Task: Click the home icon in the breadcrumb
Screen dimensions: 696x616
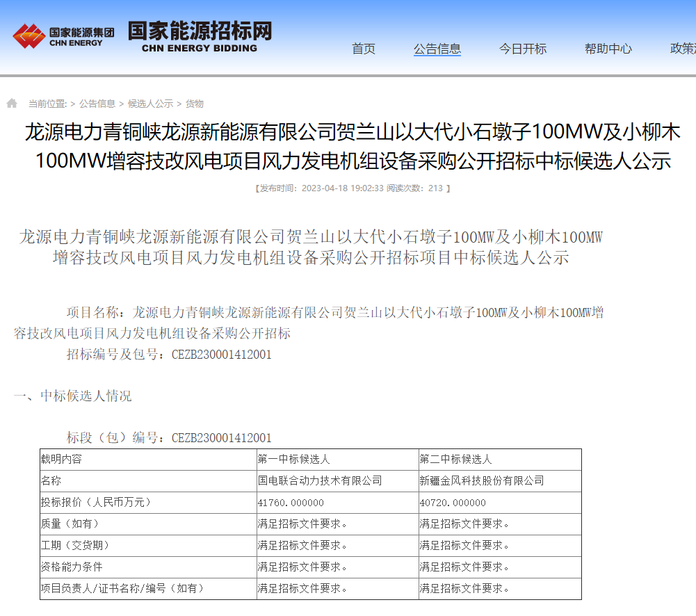Action: coord(12,104)
